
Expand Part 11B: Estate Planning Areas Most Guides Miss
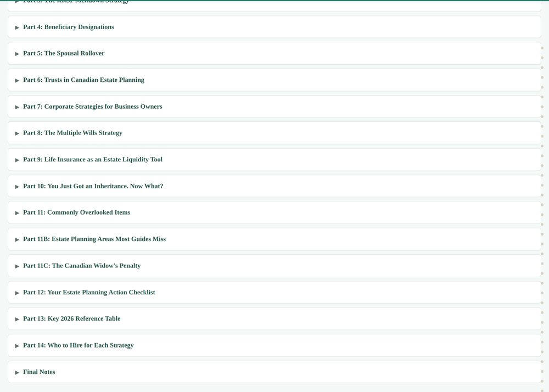click(274, 239)
